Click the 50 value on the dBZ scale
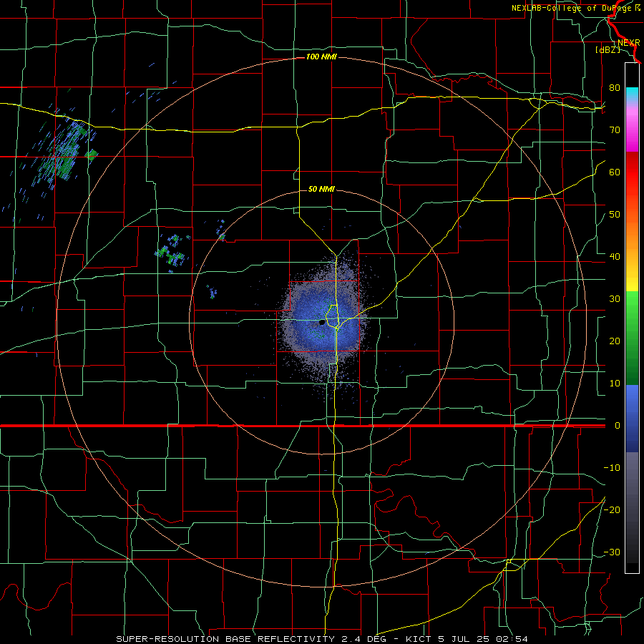The height and width of the screenshot is (644, 644). tap(615, 215)
